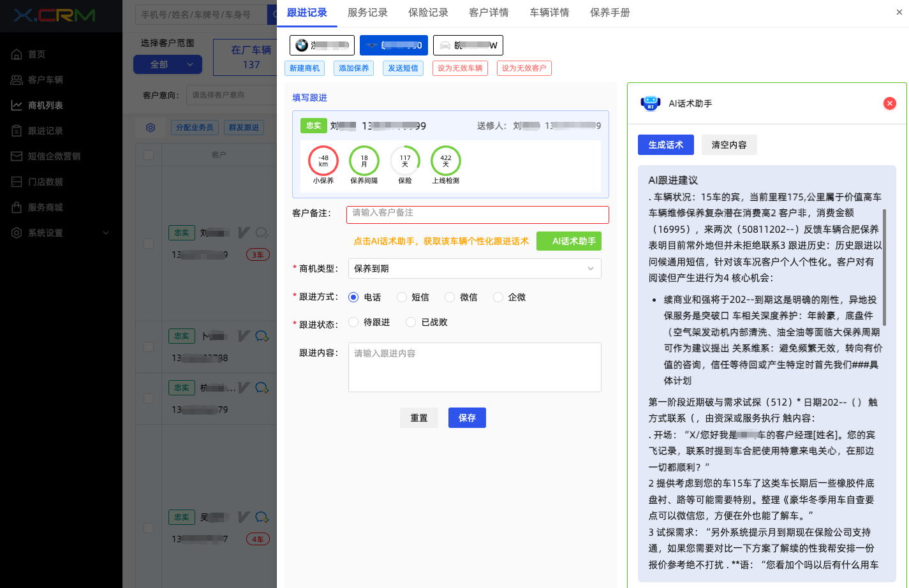909x588 pixels.
Task: Select the 跟进记录 tab in drawer
Action: pos(307,13)
